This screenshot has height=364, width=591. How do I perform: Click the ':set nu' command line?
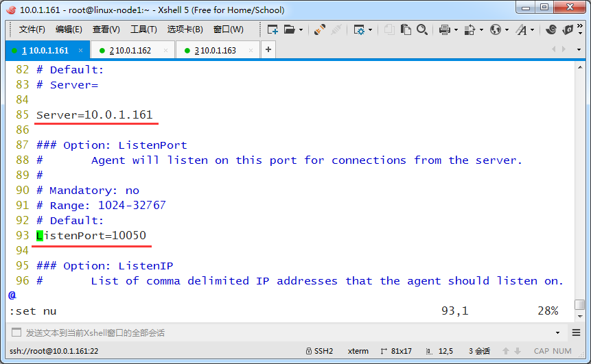[33, 311]
